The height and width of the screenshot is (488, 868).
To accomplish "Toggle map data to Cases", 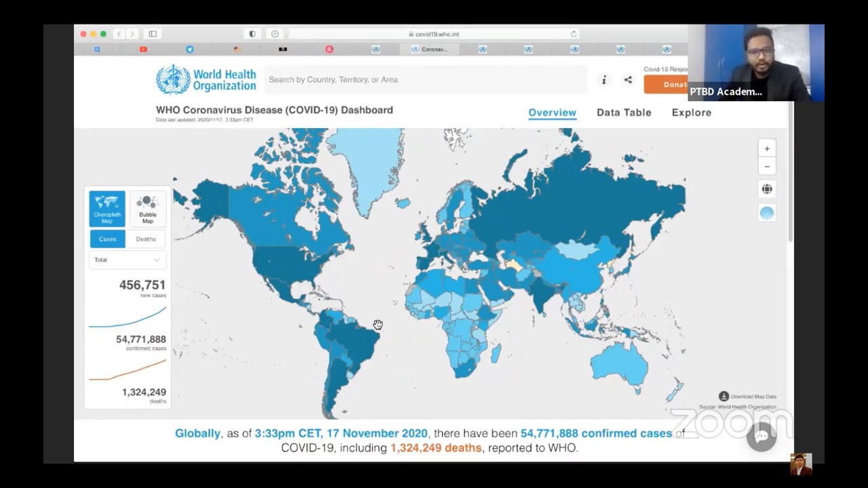I will coord(107,239).
